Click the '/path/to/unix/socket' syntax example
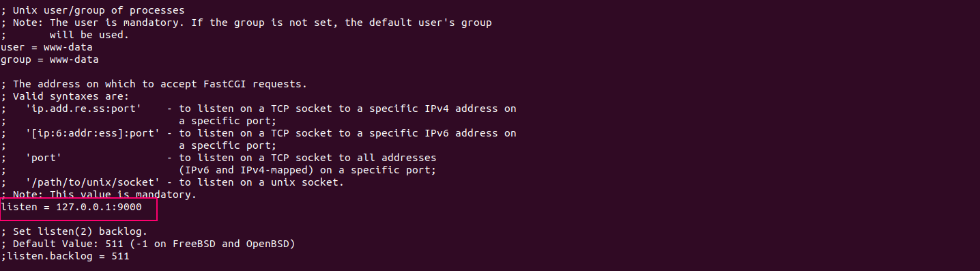980x271 pixels. click(93, 182)
